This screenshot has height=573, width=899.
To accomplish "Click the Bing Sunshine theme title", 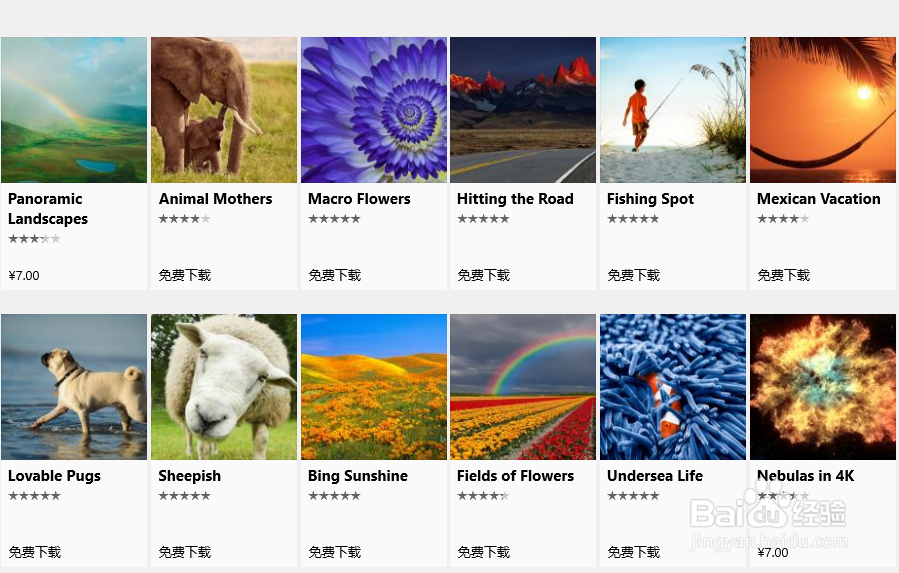I will [358, 476].
